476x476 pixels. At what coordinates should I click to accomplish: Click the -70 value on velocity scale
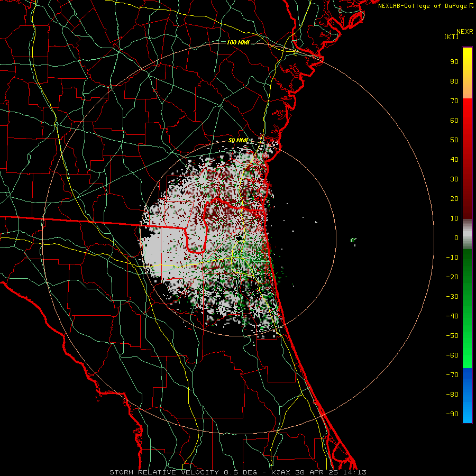click(452, 375)
